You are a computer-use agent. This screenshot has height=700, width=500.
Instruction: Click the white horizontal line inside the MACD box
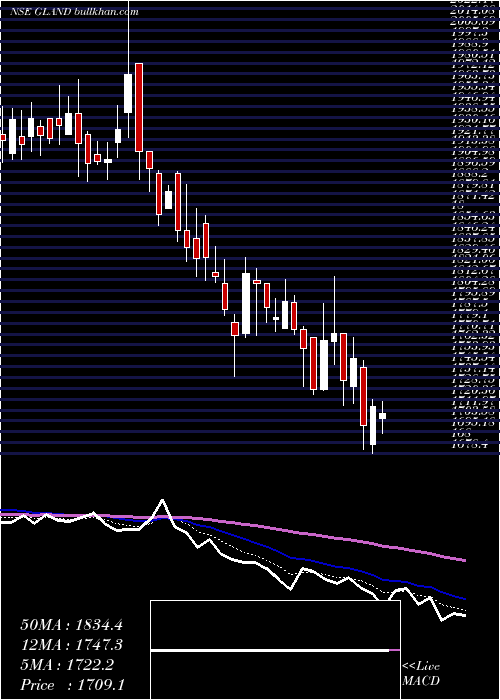(x=270, y=651)
